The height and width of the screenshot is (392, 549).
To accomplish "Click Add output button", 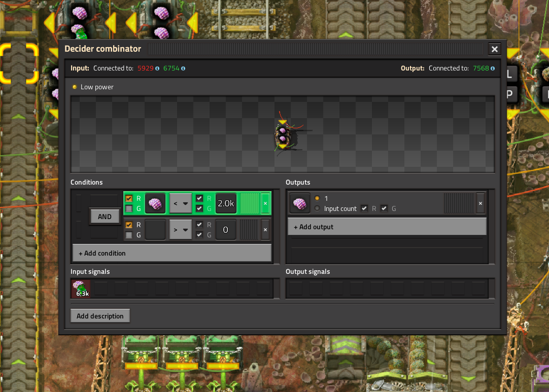I will pyautogui.click(x=387, y=227).
